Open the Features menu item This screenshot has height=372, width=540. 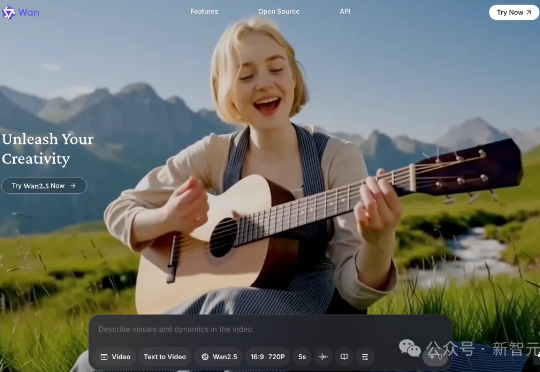204,12
